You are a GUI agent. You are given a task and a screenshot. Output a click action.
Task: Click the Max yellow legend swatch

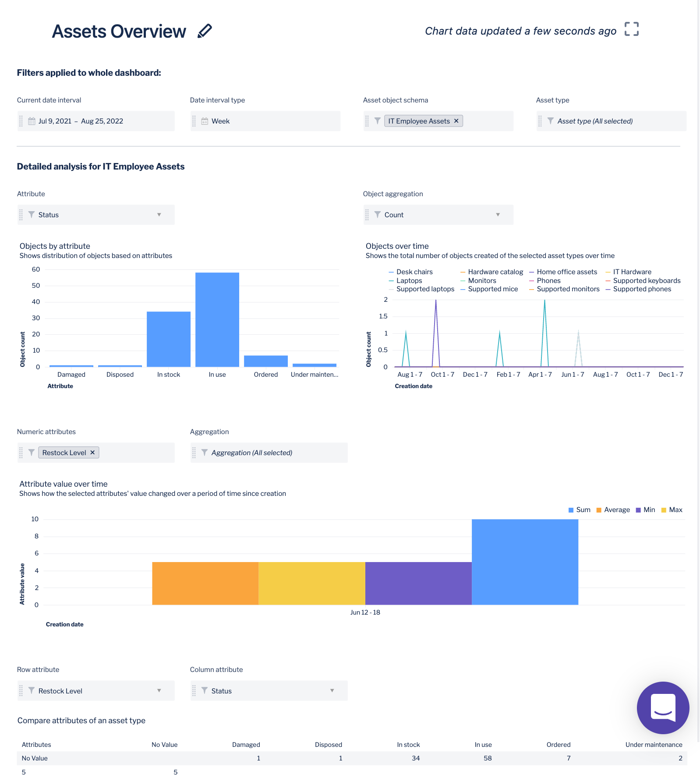[x=664, y=510]
